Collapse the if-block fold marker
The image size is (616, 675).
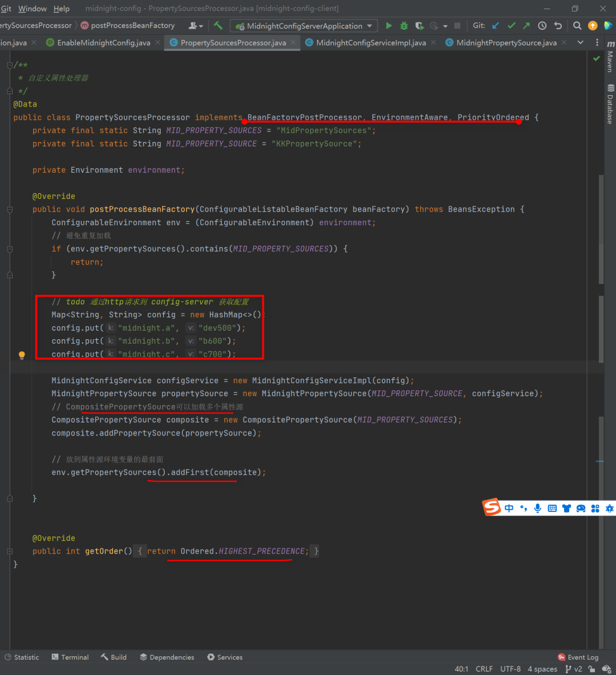(x=10, y=249)
